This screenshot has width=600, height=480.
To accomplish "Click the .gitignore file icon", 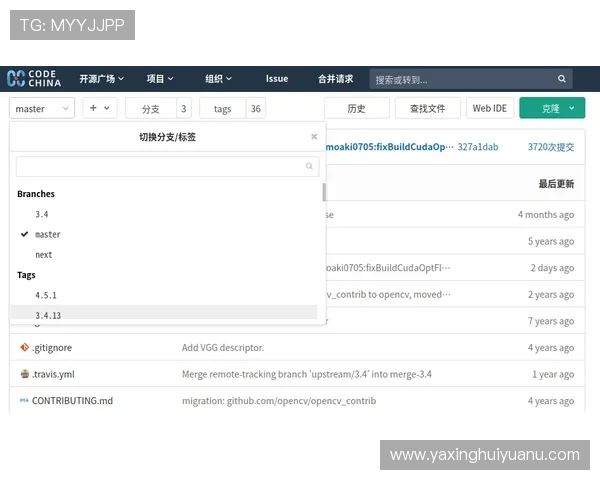I will click(24, 347).
